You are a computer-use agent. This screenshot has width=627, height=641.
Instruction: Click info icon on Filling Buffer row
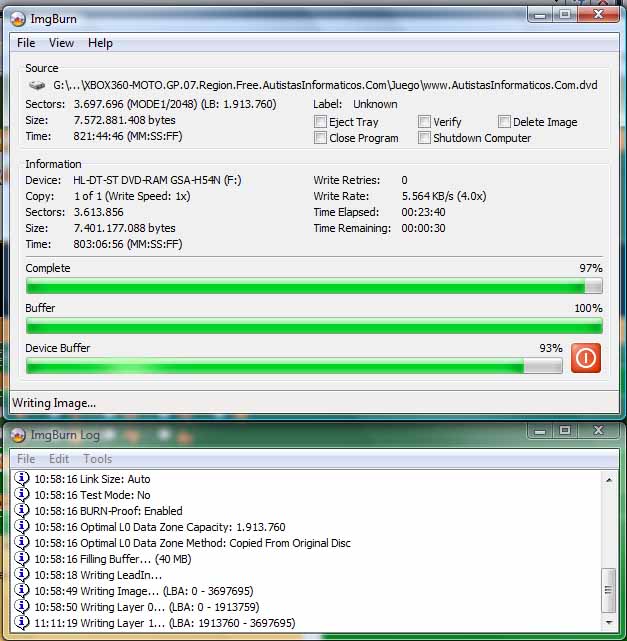click(x=22, y=558)
